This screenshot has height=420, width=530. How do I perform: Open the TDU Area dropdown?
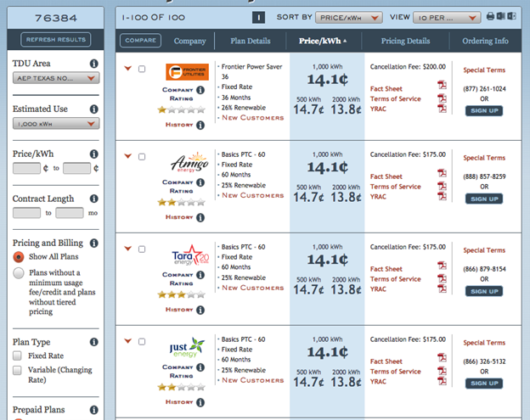(x=56, y=78)
